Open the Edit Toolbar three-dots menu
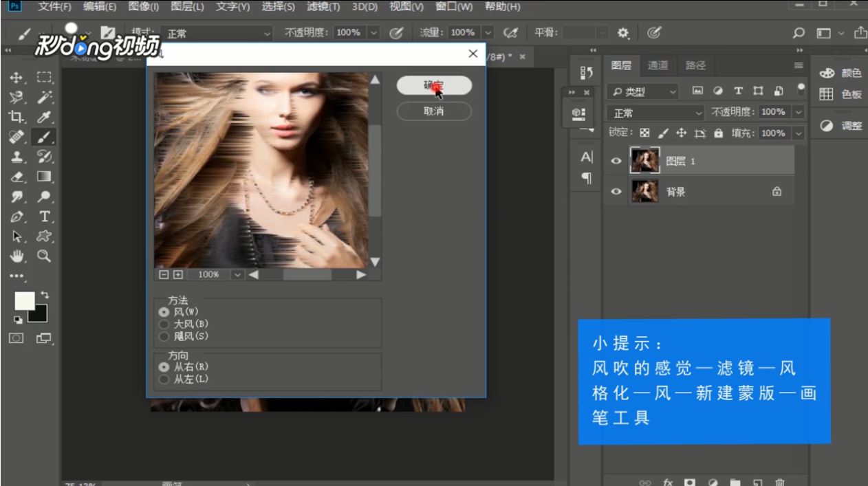 pos(17,276)
